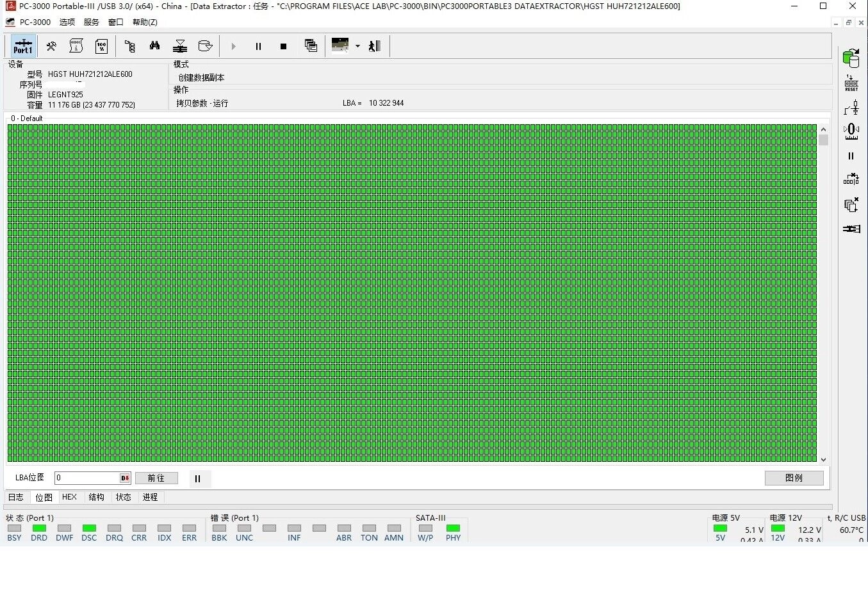Click the firmware value LEGNT925
Screen dimensions: 868x595
coord(65,95)
